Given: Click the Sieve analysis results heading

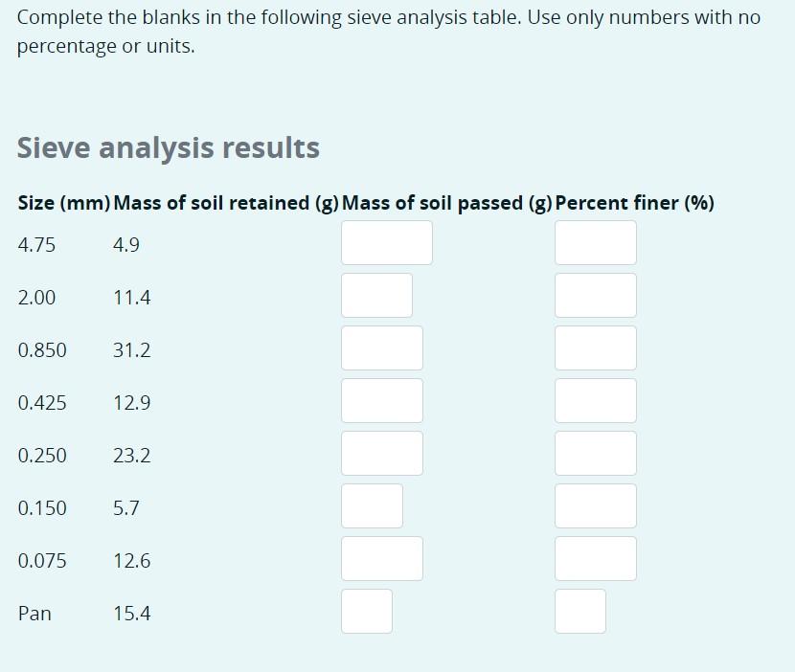Looking at the screenshot, I should click(x=169, y=147).
